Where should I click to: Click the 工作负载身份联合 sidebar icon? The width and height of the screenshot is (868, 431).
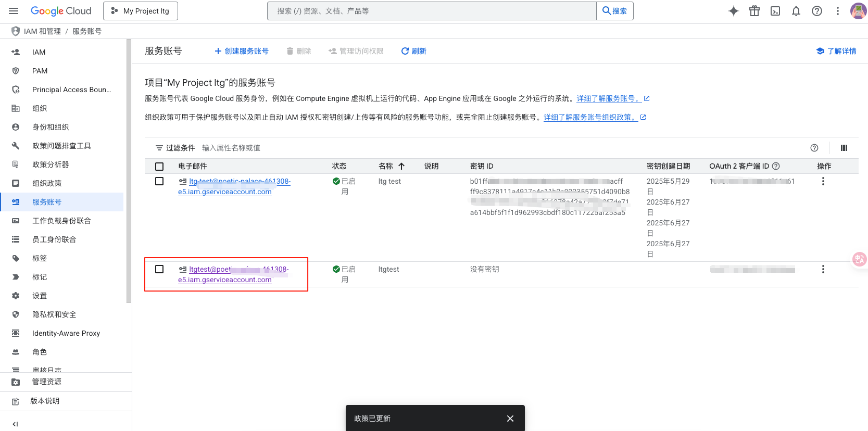click(16, 221)
